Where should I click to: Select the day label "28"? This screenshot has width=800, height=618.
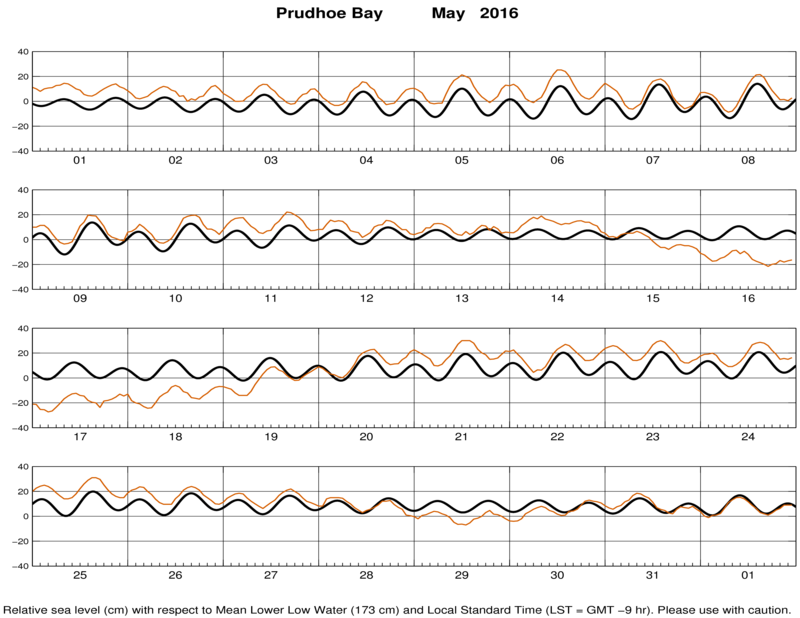tap(366, 575)
